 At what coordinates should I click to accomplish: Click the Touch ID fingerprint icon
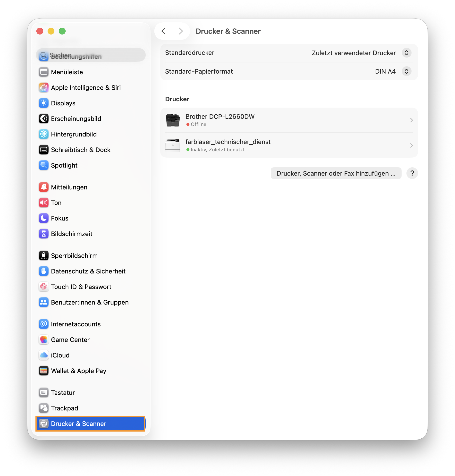[x=44, y=287]
